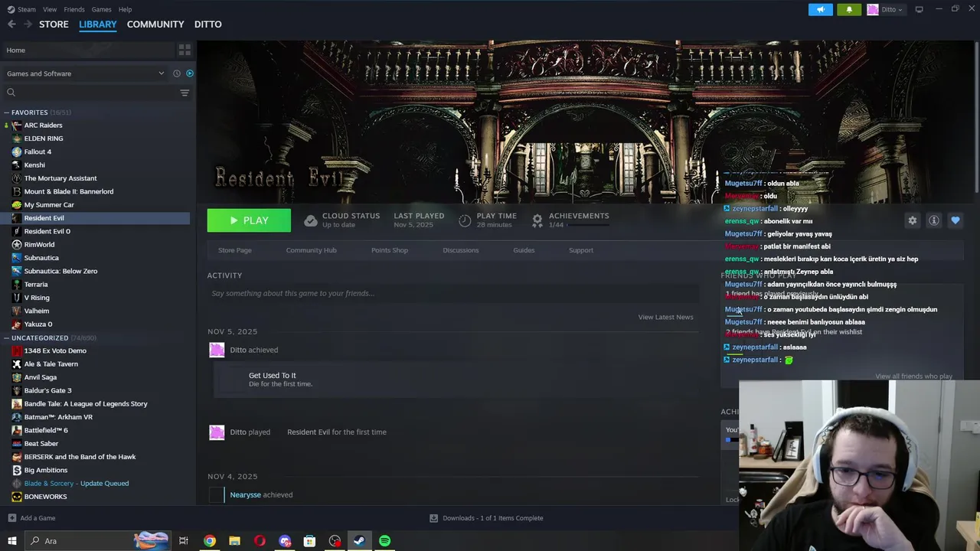The height and width of the screenshot is (551, 980).
Task: Open the View menu
Action: click(50, 9)
